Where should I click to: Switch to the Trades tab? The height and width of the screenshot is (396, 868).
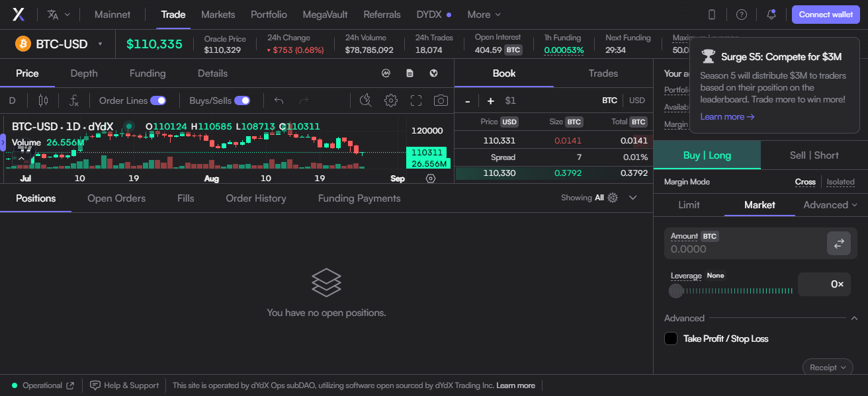[603, 73]
